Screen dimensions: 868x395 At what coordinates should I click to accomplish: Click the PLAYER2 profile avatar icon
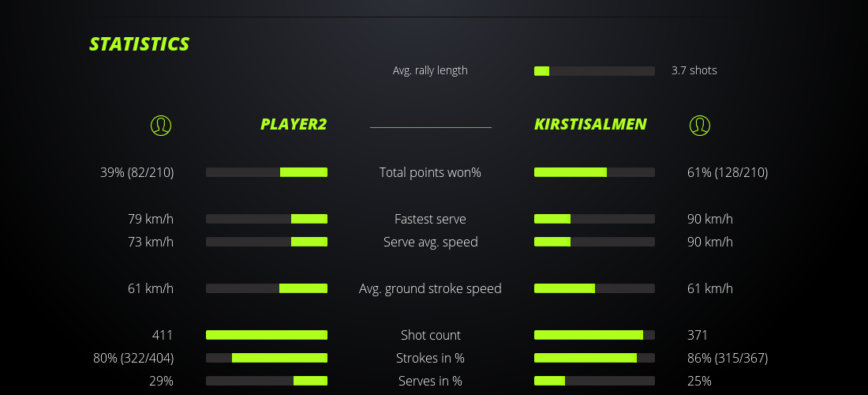[160, 125]
